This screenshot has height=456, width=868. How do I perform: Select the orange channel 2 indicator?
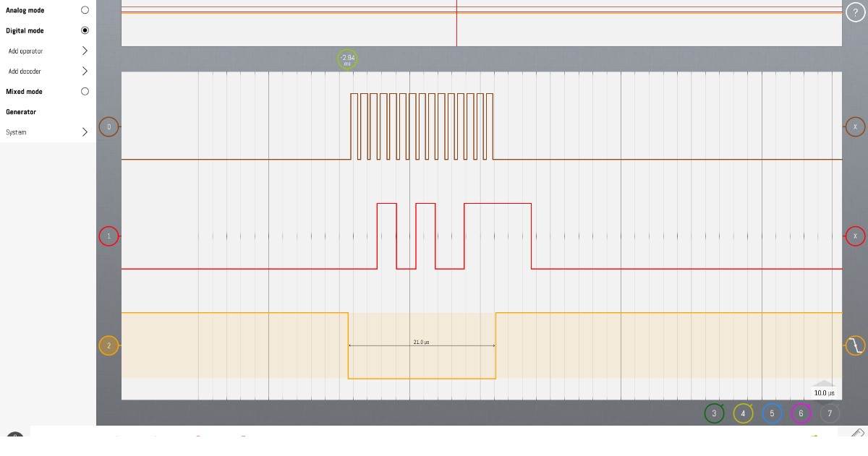click(109, 345)
